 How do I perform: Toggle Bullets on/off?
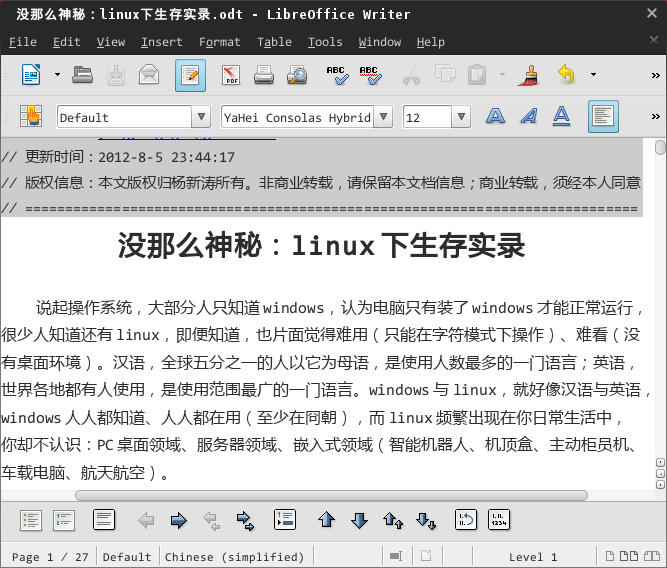pyautogui.click(x=31, y=520)
